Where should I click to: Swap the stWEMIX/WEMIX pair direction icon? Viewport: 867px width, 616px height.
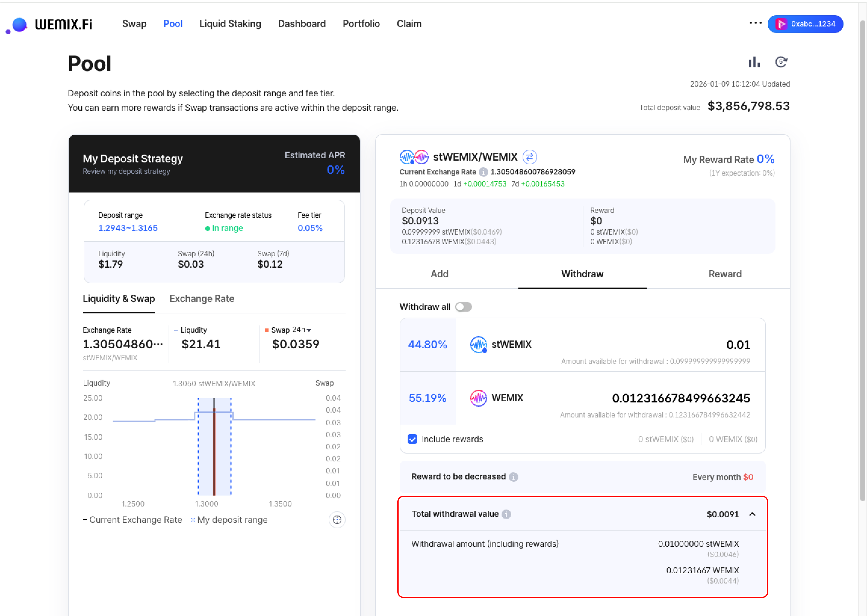(x=529, y=157)
